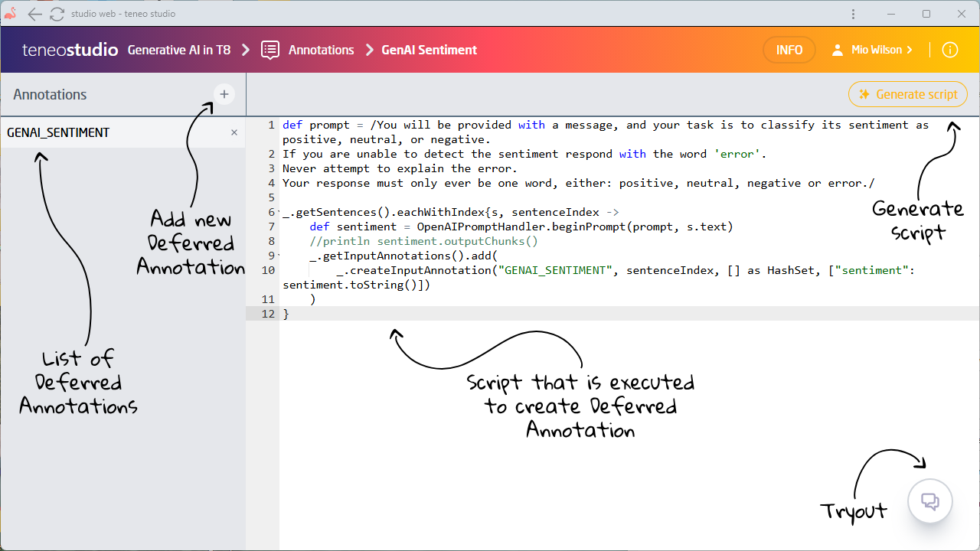Click the GenAI Sentiment breadcrumb item
The width and height of the screenshot is (980, 551).
[429, 50]
